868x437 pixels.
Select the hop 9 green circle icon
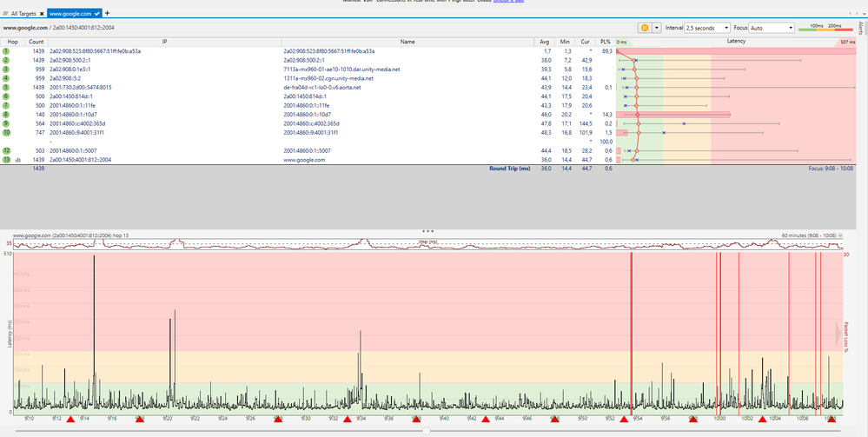pos(6,123)
